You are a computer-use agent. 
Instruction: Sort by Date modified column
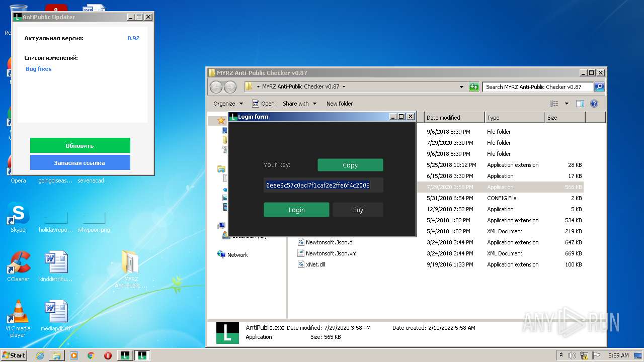pyautogui.click(x=454, y=118)
